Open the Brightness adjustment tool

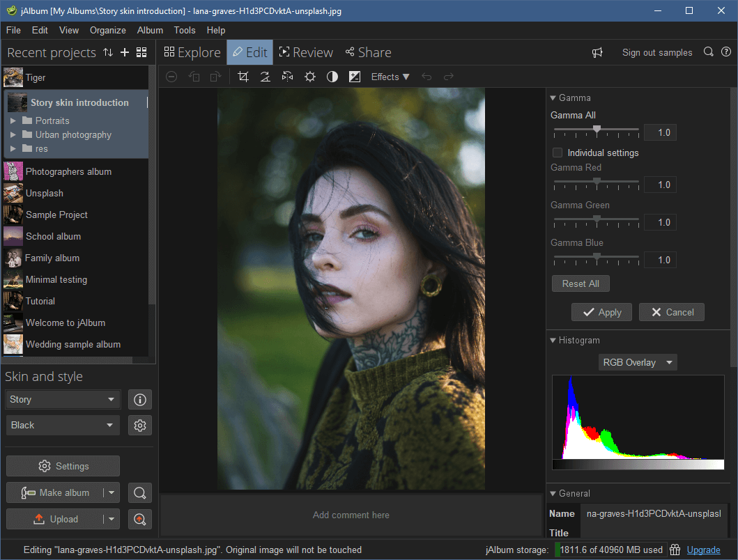click(x=309, y=77)
